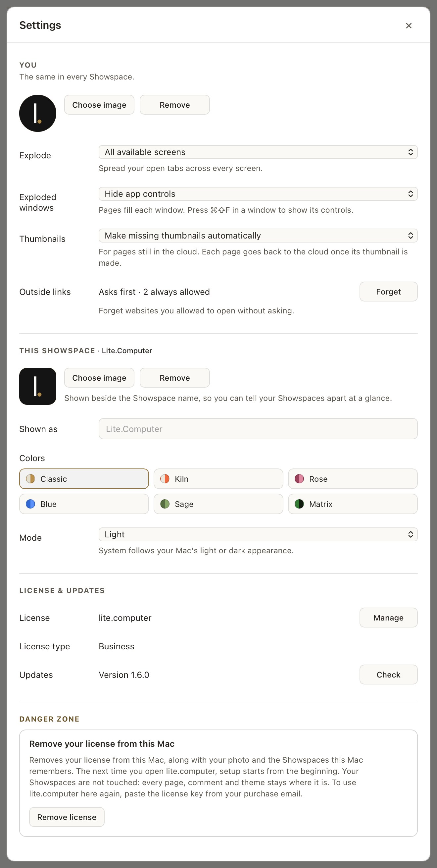Click the 'Business' license type value
The width and height of the screenshot is (437, 868).
[117, 646]
